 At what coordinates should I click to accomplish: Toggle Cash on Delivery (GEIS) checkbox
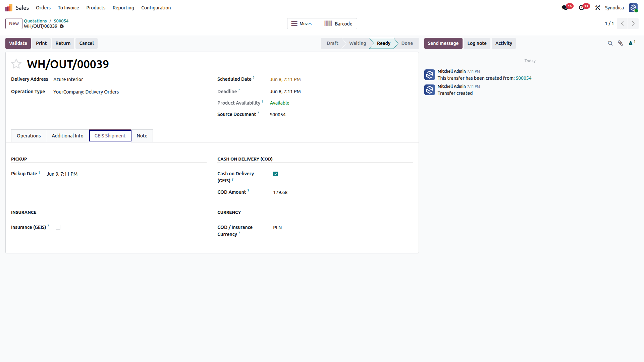click(x=275, y=174)
